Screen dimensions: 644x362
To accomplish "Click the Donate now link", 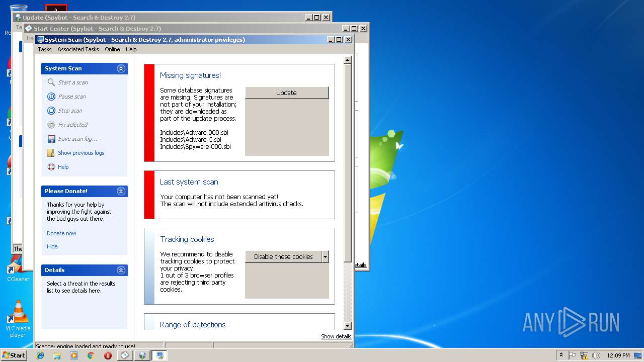I will pos(61,233).
